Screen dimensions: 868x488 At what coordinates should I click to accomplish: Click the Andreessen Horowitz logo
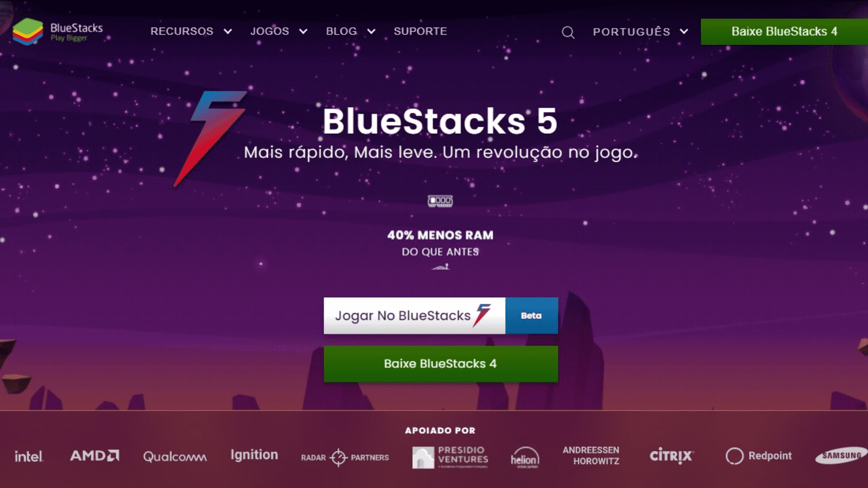[591, 455]
